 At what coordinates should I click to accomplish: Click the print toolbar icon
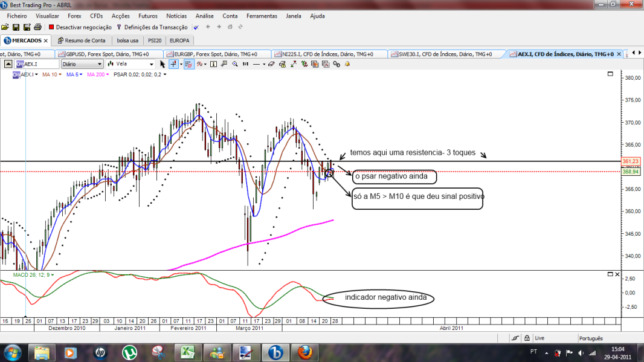point(38,27)
